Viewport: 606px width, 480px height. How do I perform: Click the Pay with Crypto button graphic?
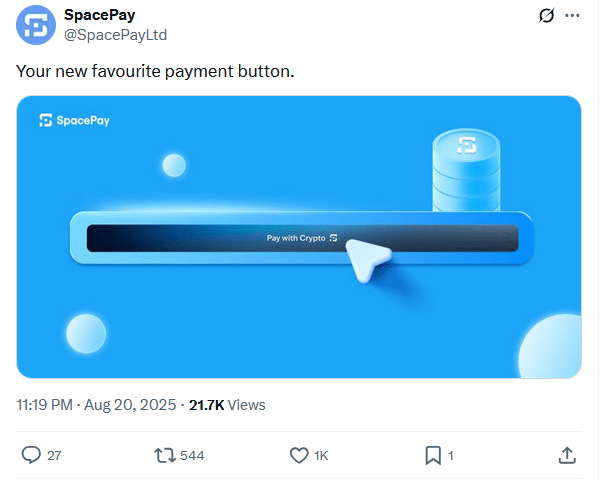coord(302,238)
